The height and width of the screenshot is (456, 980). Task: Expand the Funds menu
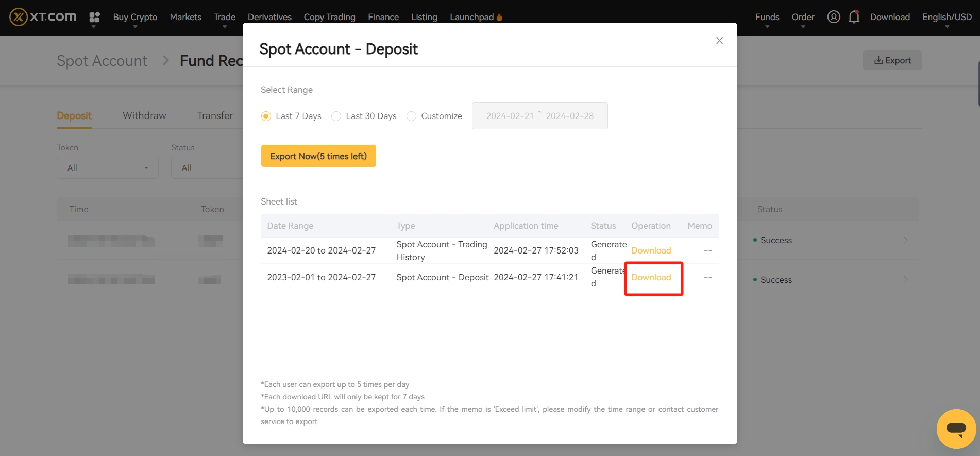(767, 18)
